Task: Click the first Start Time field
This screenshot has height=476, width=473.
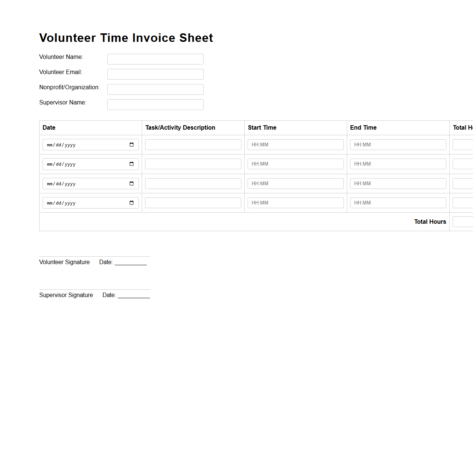Action: (x=295, y=144)
